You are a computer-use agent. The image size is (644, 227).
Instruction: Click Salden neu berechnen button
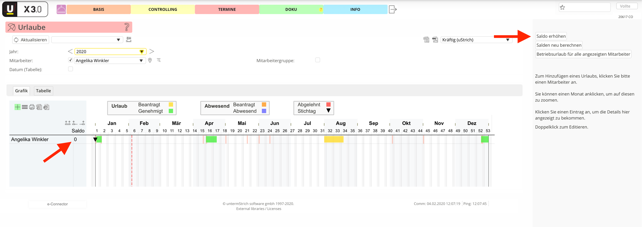click(x=559, y=45)
